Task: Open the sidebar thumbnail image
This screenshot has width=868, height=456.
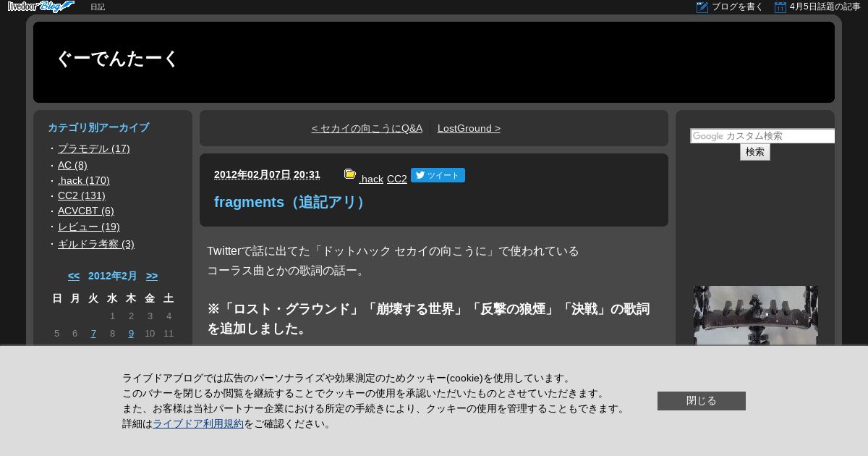Action: (x=756, y=316)
